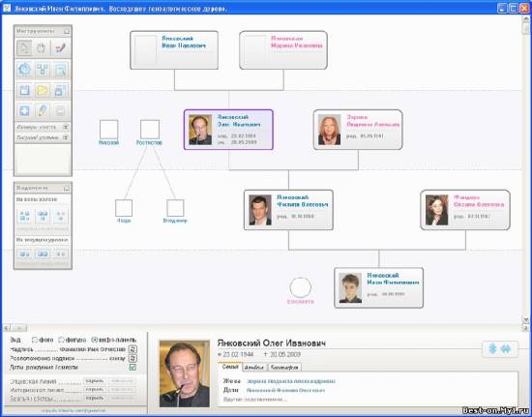Collapse the Инструменты panel header button
The width and height of the screenshot is (532, 417).
click(x=67, y=31)
